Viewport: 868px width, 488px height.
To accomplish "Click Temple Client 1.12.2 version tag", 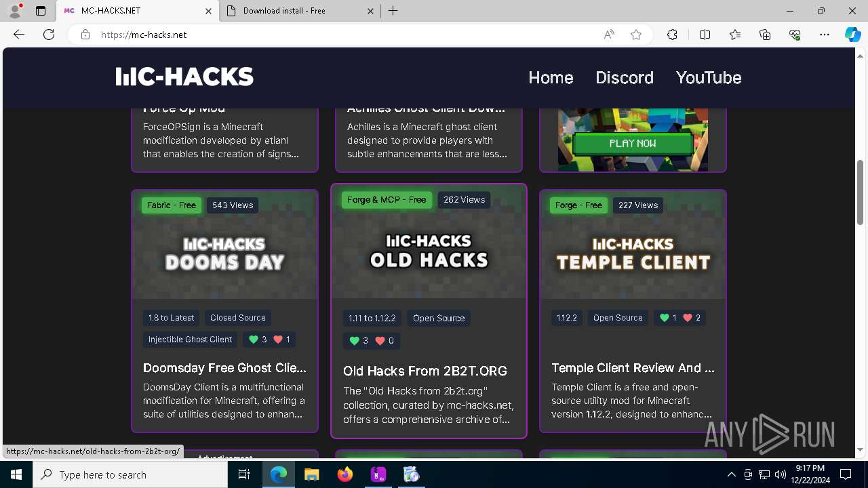I will [567, 318].
